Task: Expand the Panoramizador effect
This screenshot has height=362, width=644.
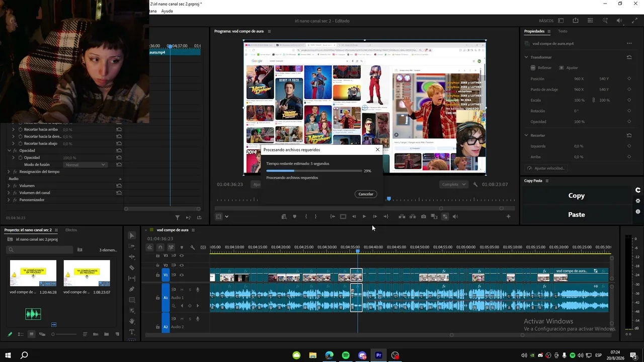Action: pos(9,200)
